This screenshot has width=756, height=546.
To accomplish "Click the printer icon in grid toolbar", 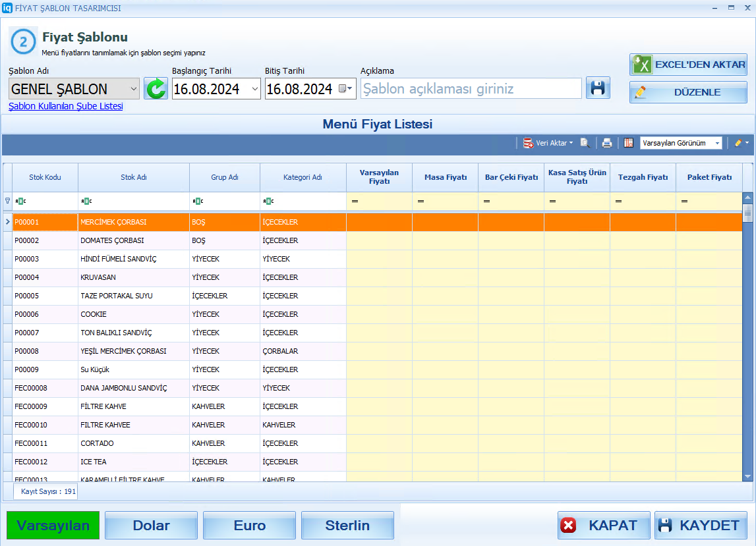I will click(x=607, y=143).
